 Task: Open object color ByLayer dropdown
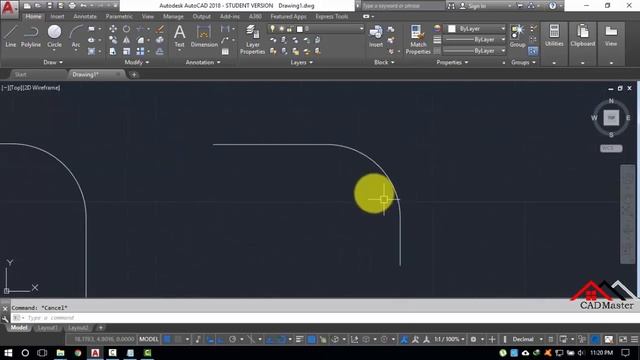[x=503, y=29]
